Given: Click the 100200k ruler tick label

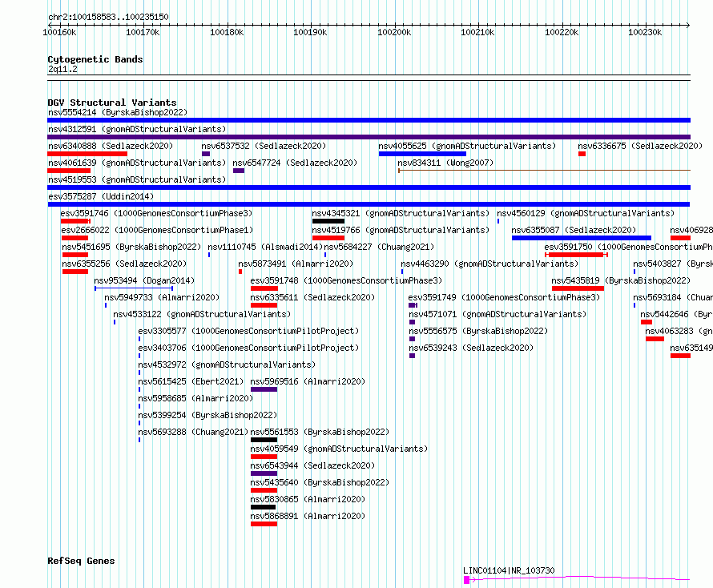Looking at the screenshot, I should click(x=394, y=32).
